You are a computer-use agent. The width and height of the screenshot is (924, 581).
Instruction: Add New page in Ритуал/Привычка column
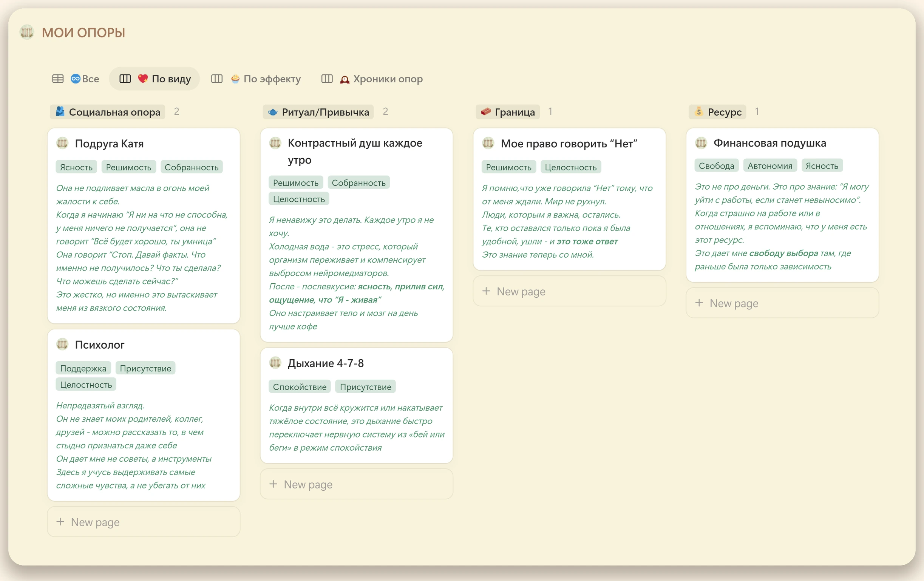tap(357, 484)
